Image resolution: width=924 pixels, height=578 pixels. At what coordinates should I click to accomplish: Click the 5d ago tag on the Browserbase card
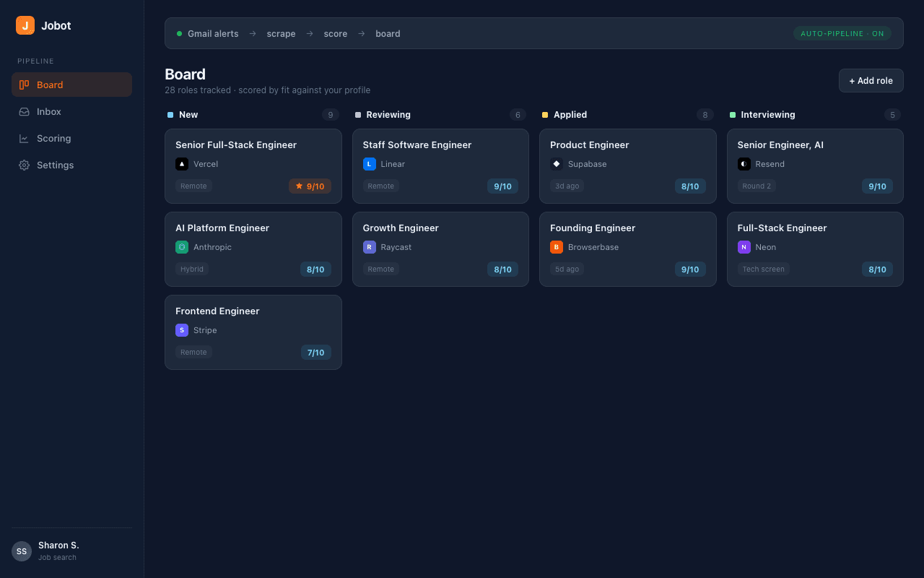point(567,269)
